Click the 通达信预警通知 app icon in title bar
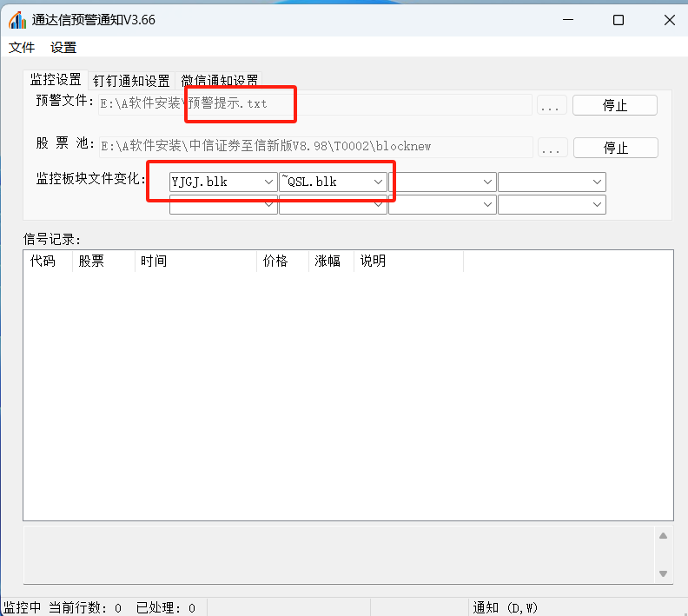The image size is (688, 616). click(x=17, y=20)
